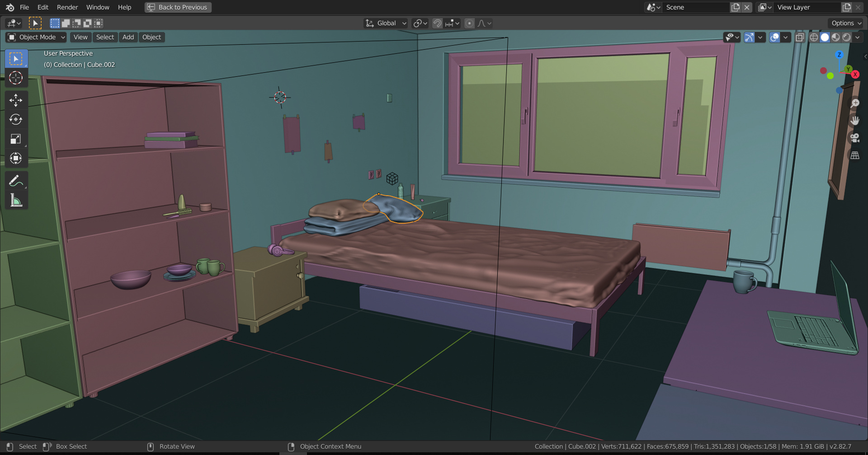Toggle proportional editing
This screenshot has width=868, height=455.
(x=469, y=23)
